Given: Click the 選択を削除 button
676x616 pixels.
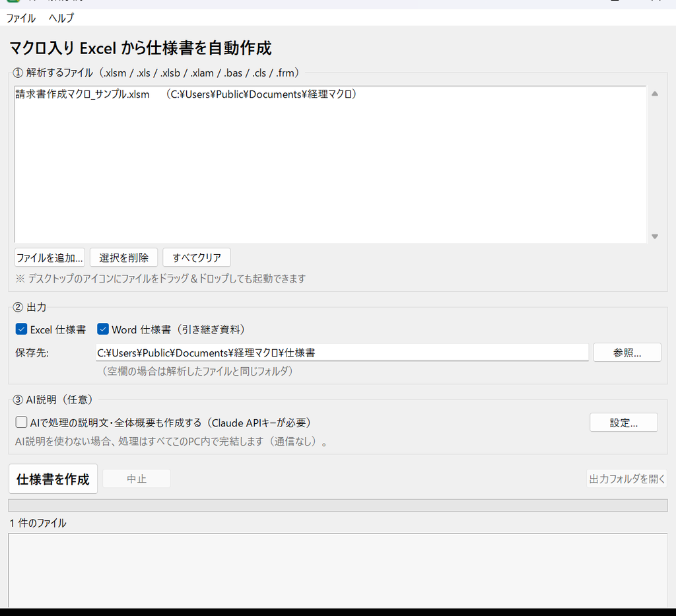Looking at the screenshot, I should (123, 257).
